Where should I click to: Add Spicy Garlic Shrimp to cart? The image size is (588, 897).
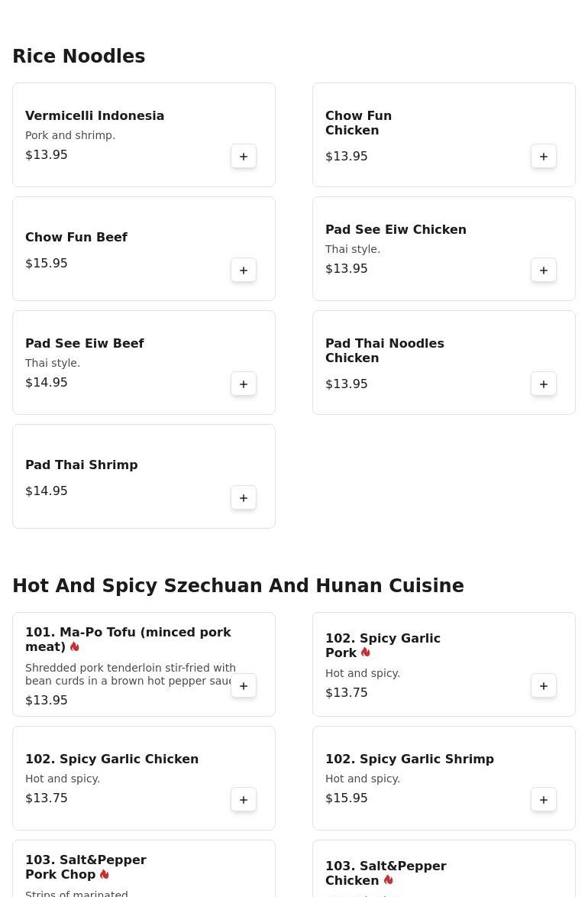tap(544, 800)
